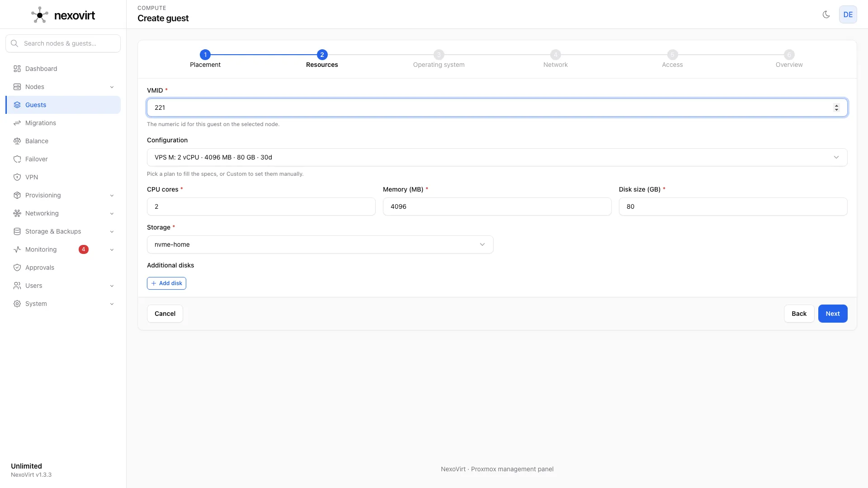The width and height of the screenshot is (868, 488).
Task: Toggle dark mode with moon icon
Action: (x=826, y=14)
